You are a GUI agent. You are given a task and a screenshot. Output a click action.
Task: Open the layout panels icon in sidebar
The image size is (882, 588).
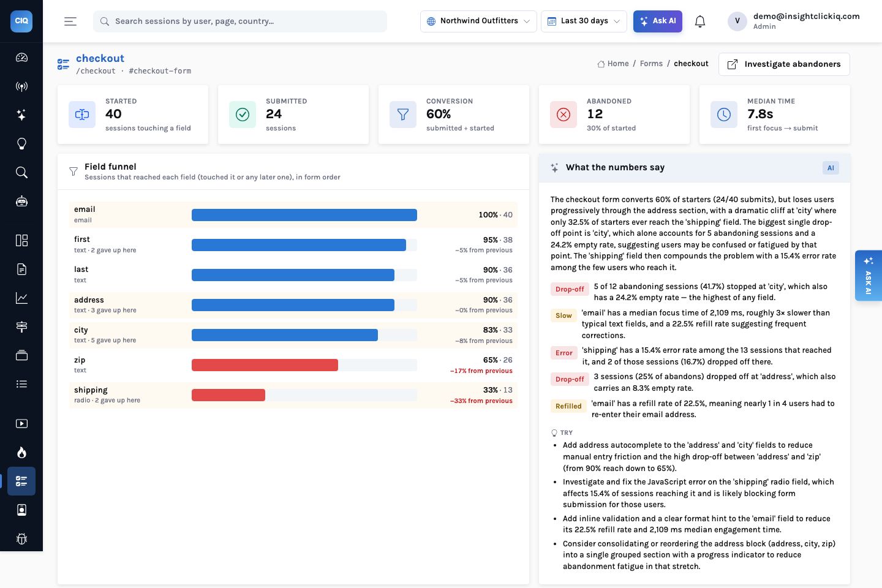[x=21, y=240]
